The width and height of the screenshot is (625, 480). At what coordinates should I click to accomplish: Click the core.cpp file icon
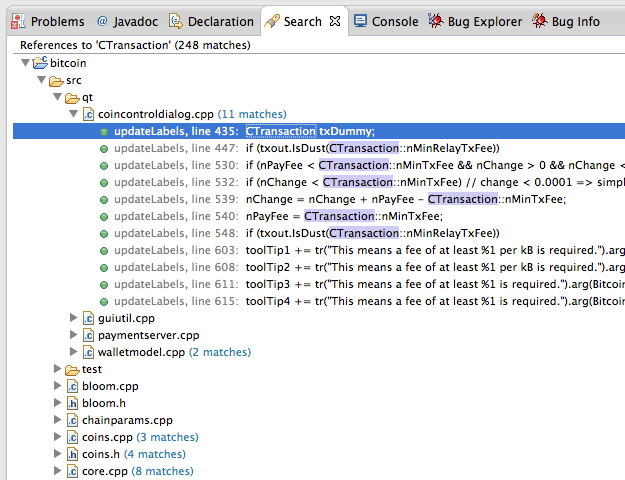[x=72, y=471]
